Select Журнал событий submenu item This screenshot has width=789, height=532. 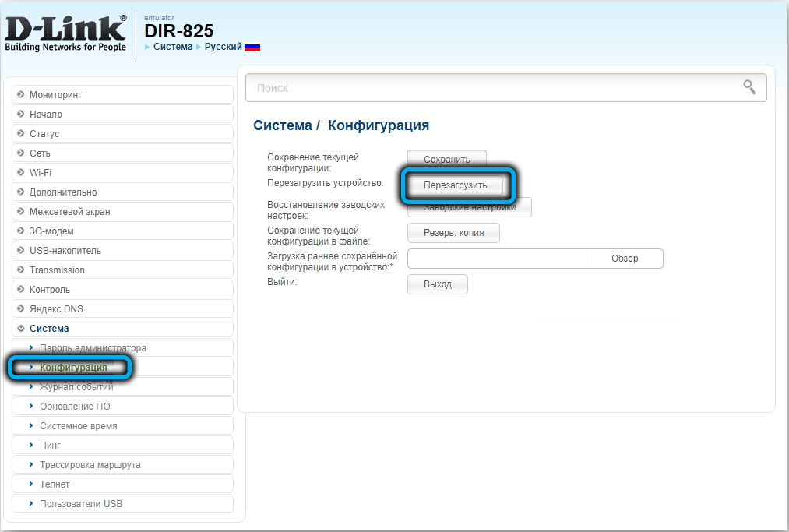point(76,387)
